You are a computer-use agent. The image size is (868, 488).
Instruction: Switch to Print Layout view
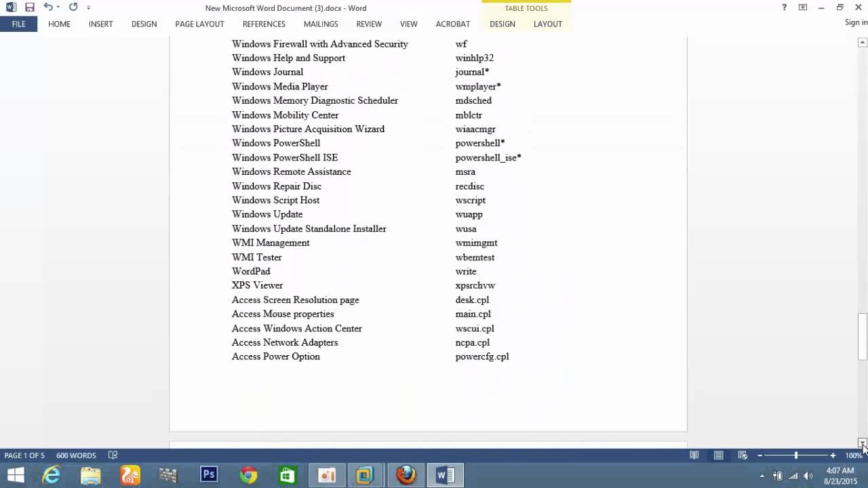tap(718, 455)
